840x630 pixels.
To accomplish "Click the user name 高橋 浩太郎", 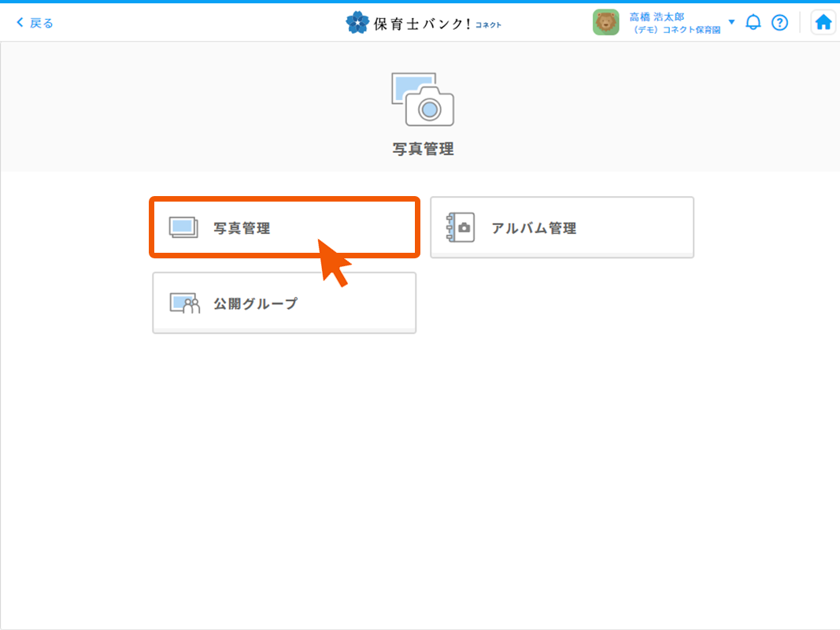I will [x=657, y=17].
